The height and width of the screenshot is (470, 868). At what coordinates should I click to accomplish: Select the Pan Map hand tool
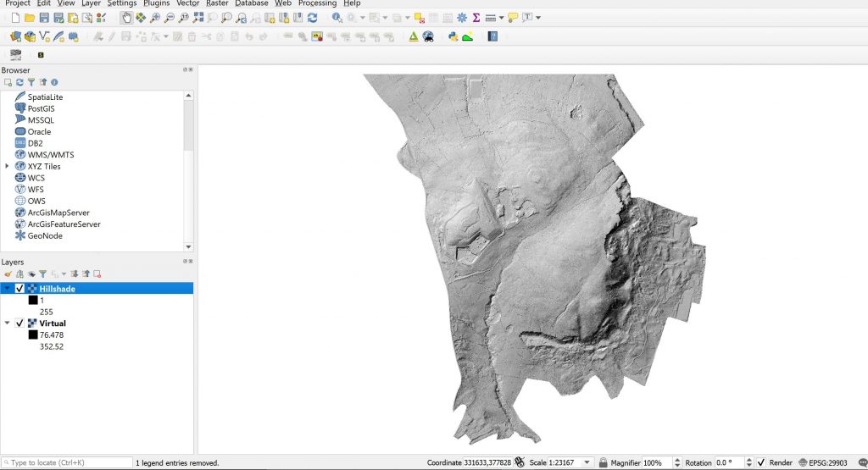pos(126,18)
